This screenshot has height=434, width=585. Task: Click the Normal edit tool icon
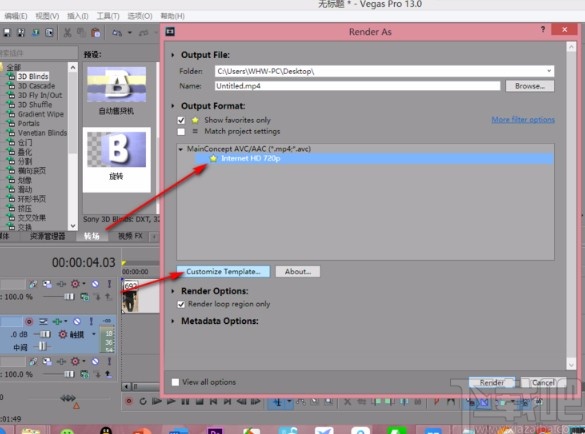278,402
